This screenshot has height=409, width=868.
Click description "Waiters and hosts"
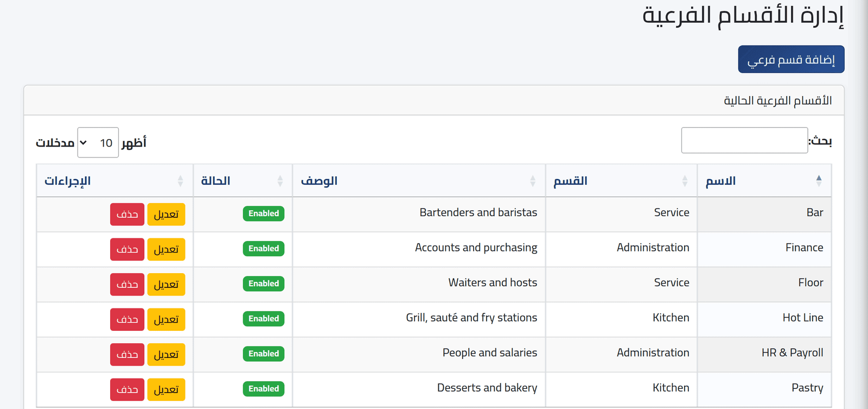(x=493, y=282)
